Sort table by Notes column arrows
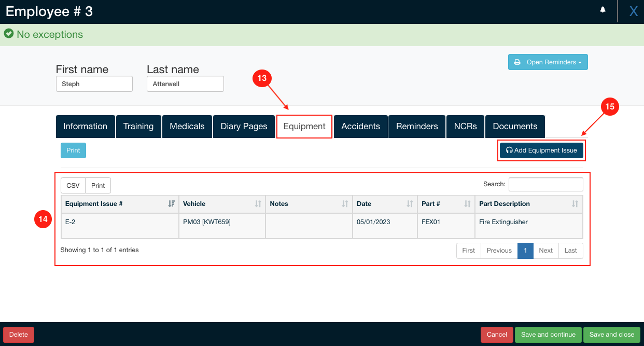 pyautogui.click(x=345, y=204)
